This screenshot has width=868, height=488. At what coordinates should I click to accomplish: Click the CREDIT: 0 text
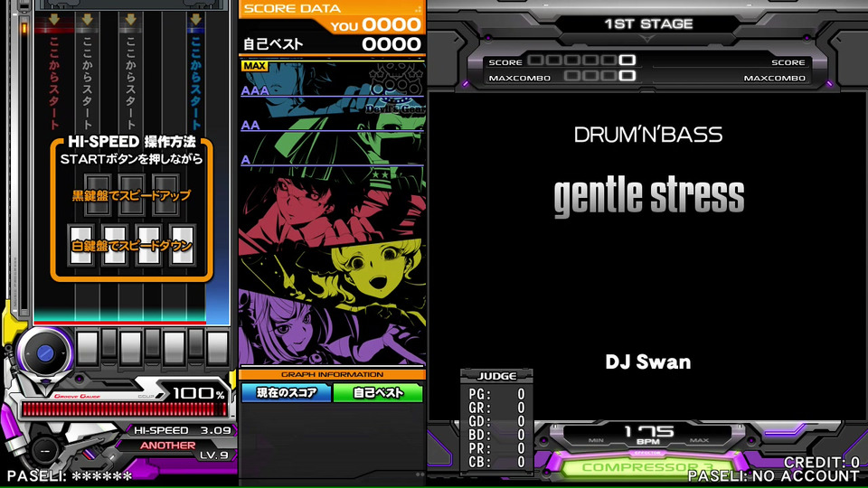[x=822, y=462]
